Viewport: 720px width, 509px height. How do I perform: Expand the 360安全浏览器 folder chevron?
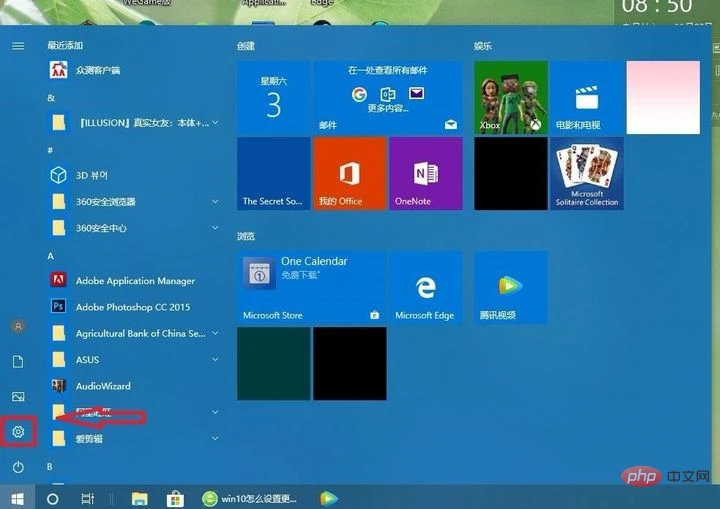click(x=215, y=202)
